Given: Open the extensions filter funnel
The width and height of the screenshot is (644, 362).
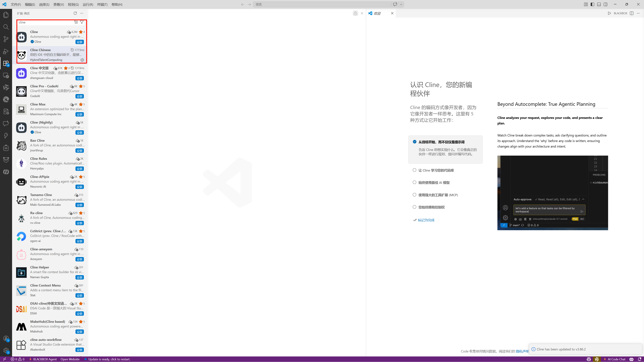Looking at the screenshot, I should tap(82, 22).
